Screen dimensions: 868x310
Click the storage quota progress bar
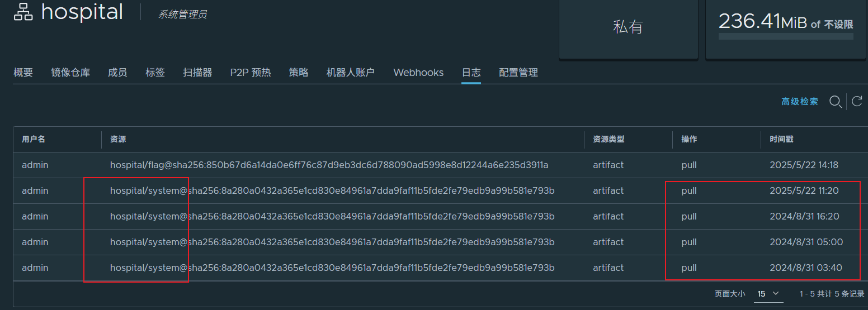tap(786, 36)
